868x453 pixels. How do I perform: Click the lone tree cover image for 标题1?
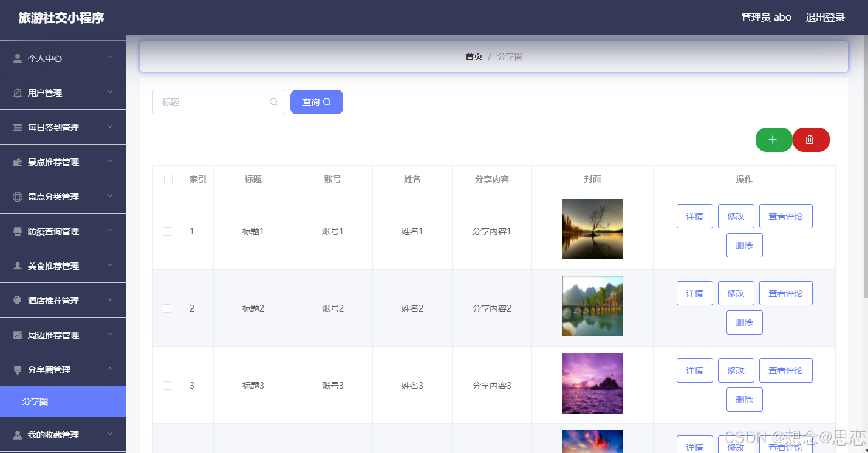point(592,229)
